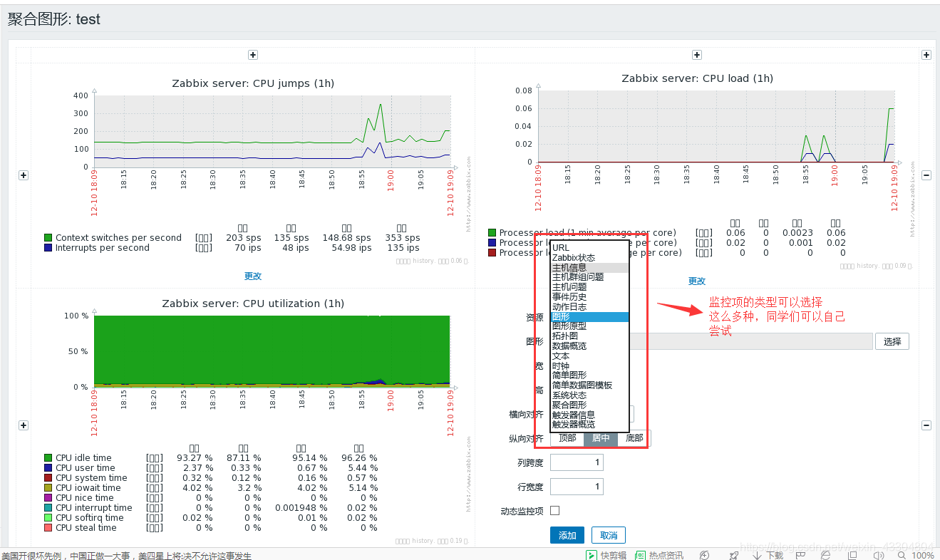The width and height of the screenshot is (940, 560).
Task: Click the accelerator circle icon in status bar
Action: 705,555
